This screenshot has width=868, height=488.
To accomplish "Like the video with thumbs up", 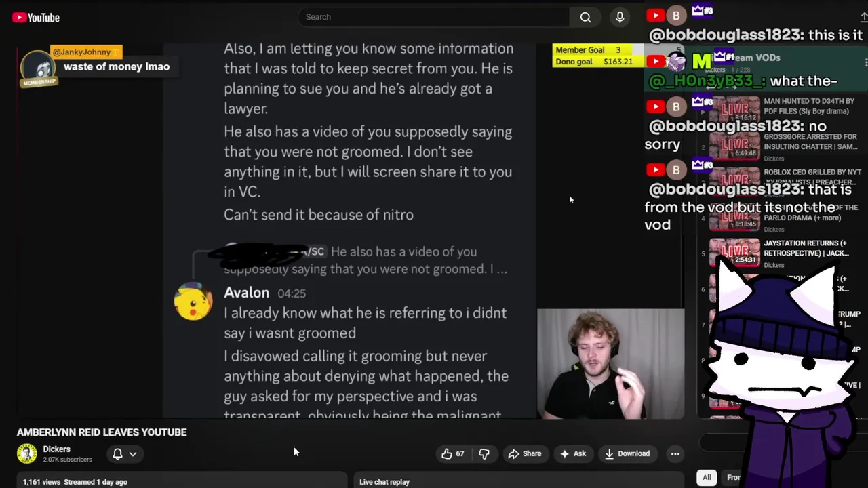I will [x=454, y=453].
